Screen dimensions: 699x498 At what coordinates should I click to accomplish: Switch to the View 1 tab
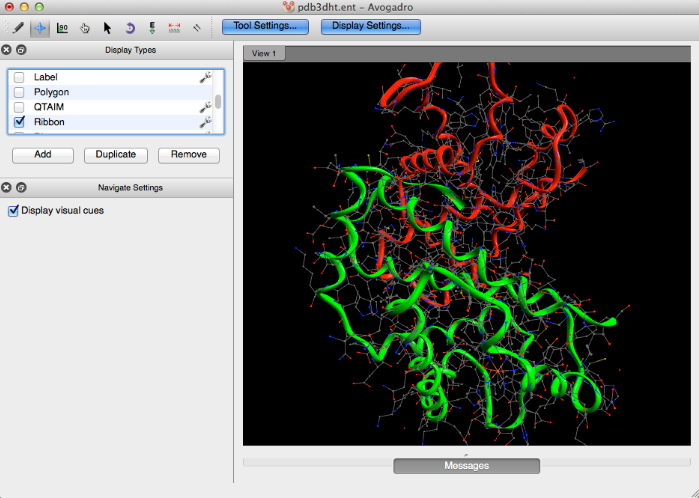point(265,53)
